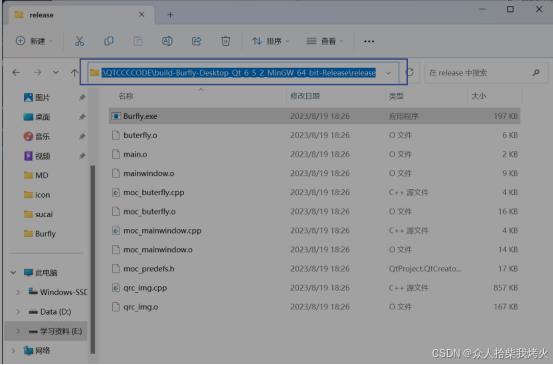Image resolution: width=553 pixels, height=365 pixels.
Task: Click the Share icon in toolbar
Action: [196, 41]
